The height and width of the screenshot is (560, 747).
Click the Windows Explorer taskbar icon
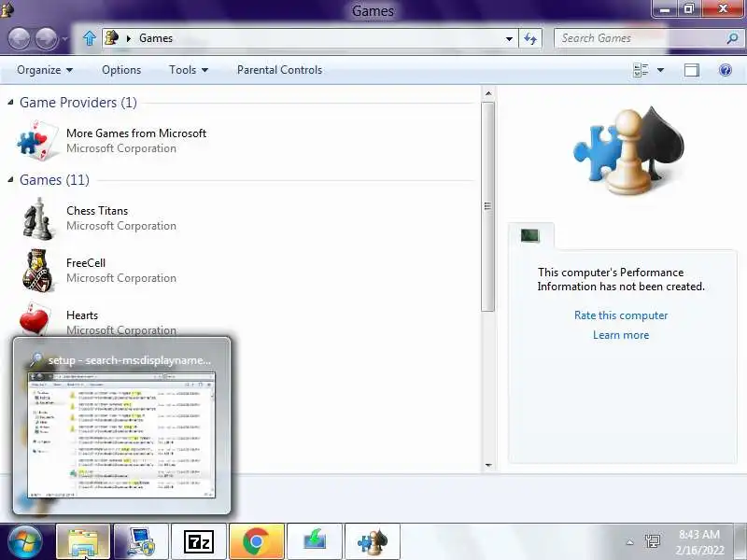click(83, 542)
